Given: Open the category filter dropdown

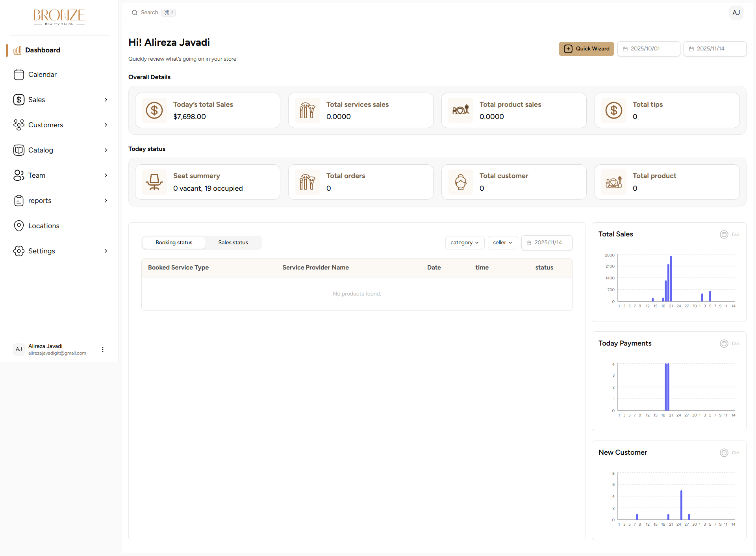Looking at the screenshot, I should 465,242.
